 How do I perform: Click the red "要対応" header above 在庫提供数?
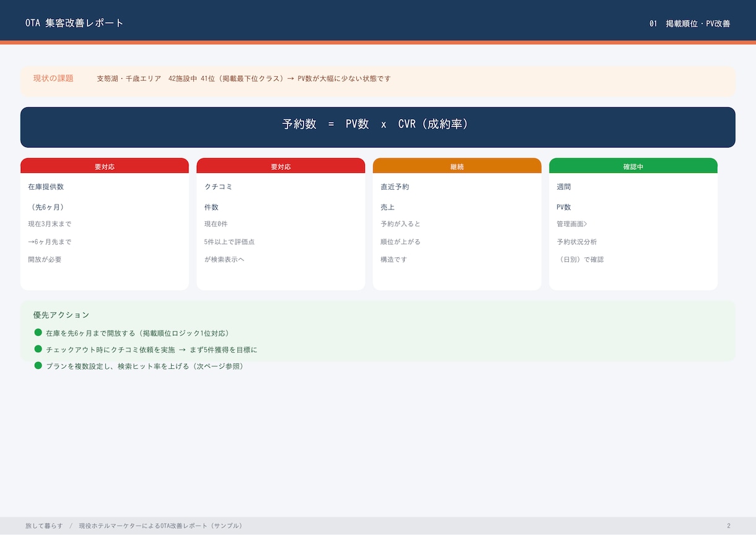105,167
